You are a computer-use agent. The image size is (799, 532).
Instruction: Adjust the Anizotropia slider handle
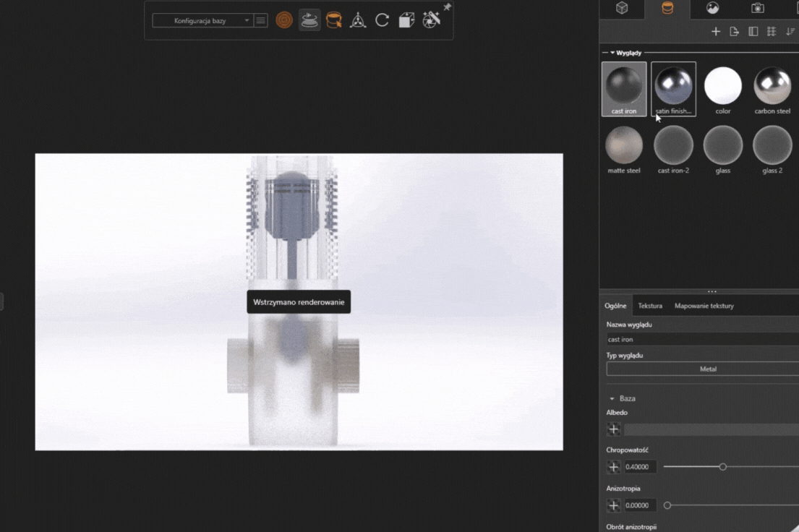(667, 505)
